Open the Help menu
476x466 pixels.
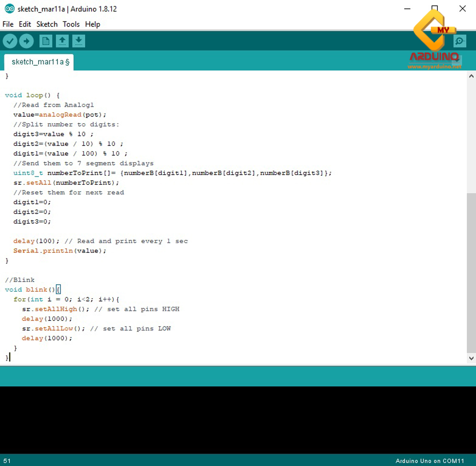coord(92,24)
